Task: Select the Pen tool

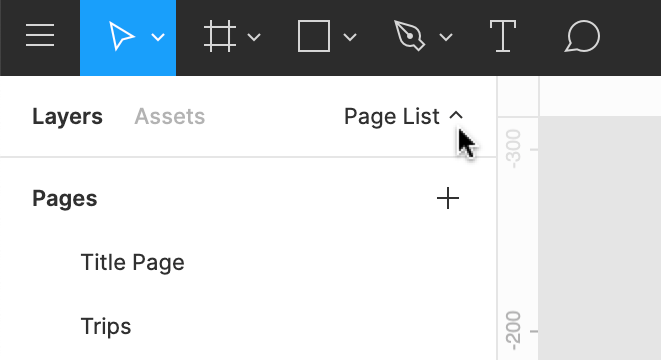Action: point(409,37)
